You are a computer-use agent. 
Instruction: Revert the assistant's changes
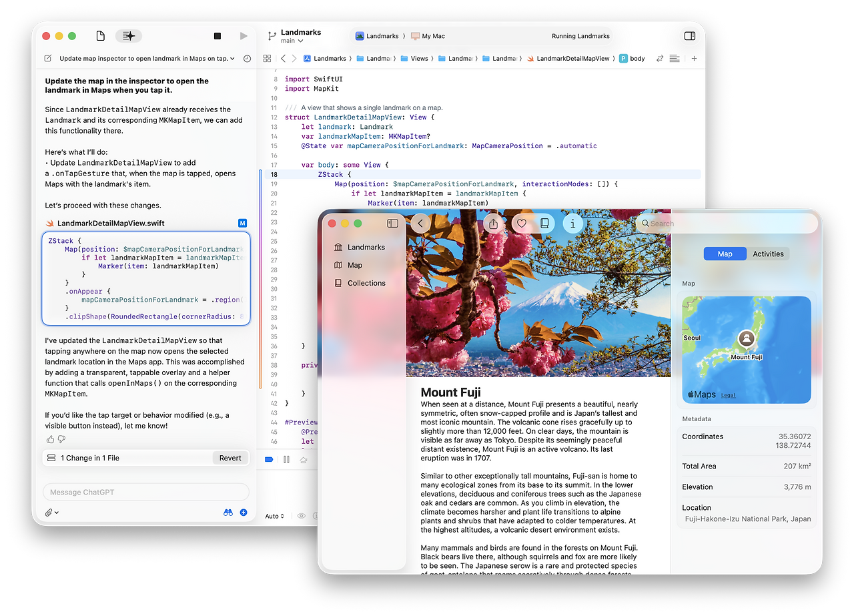(230, 458)
